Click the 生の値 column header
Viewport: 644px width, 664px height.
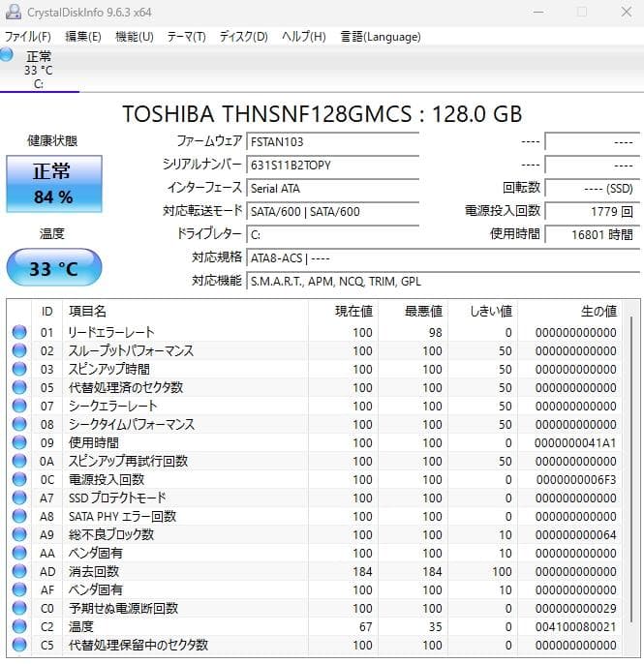tap(569, 312)
